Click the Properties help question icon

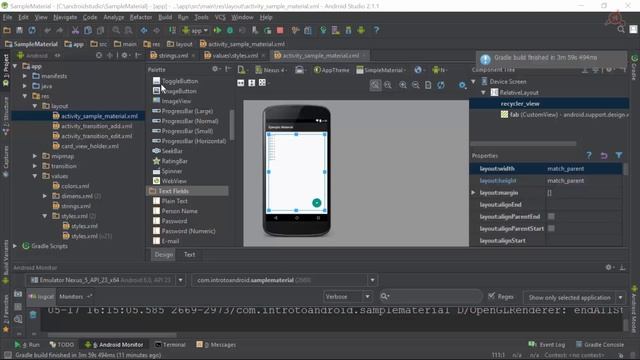tap(589, 156)
